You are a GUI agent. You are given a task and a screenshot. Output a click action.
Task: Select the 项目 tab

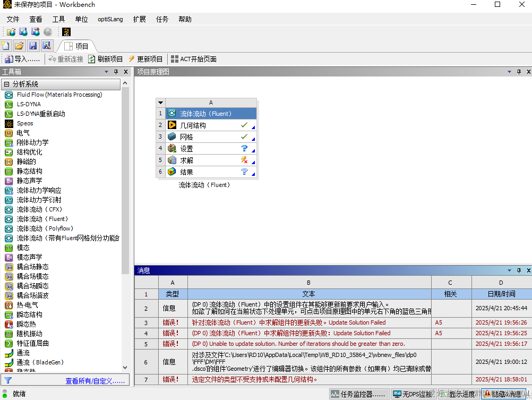click(77, 46)
